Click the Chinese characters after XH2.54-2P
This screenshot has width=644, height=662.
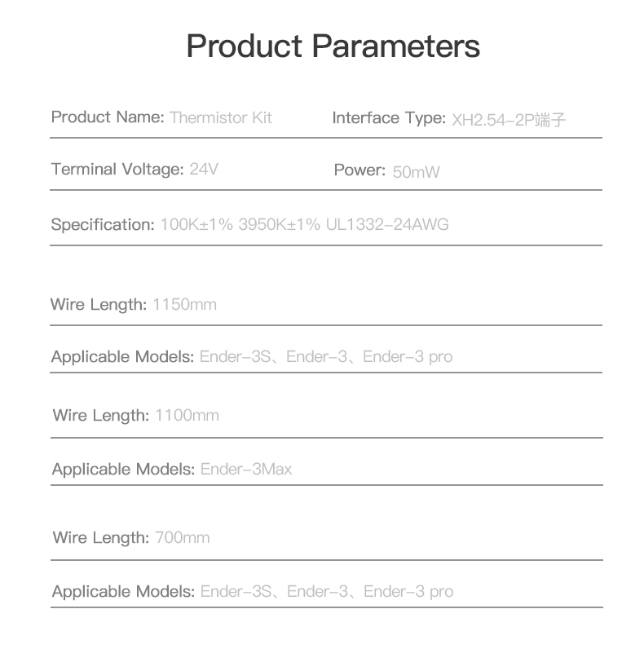tap(550, 121)
